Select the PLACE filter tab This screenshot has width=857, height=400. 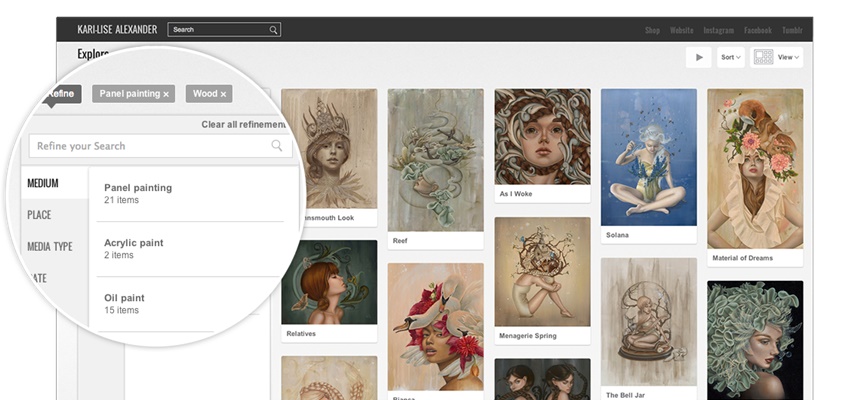39,215
